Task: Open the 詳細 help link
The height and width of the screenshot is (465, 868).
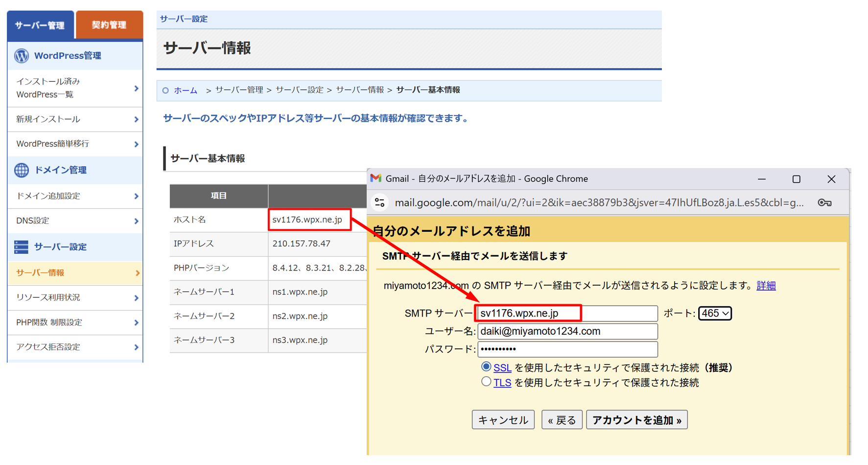Action: pyautogui.click(x=766, y=286)
